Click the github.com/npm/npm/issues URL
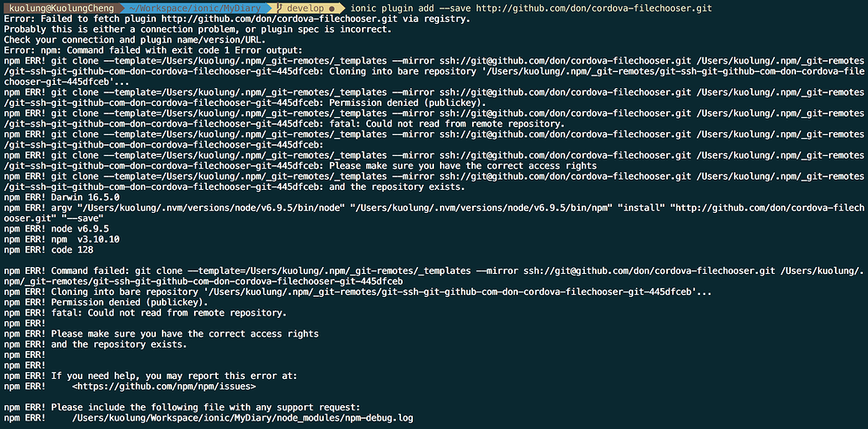Image resolution: width=868 pixels, height=429 pixels. click(x=164, y=387)
